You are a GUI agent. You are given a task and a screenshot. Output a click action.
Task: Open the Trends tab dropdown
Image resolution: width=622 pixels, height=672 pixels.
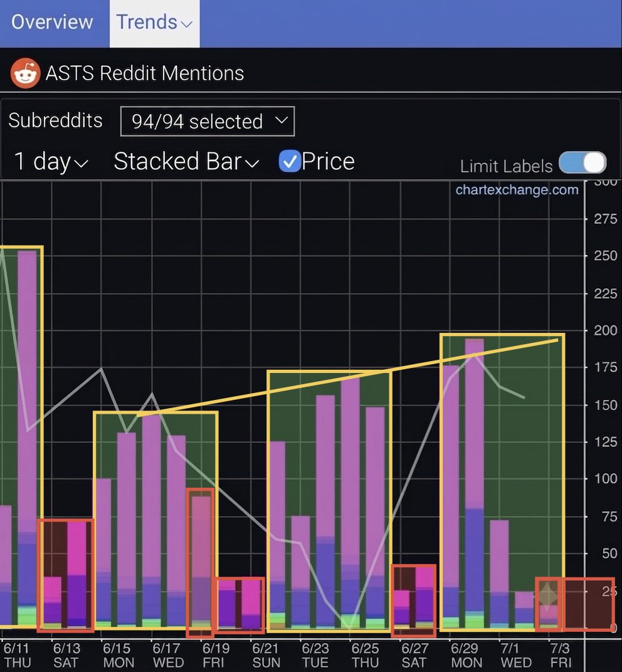tap(154, 23)
